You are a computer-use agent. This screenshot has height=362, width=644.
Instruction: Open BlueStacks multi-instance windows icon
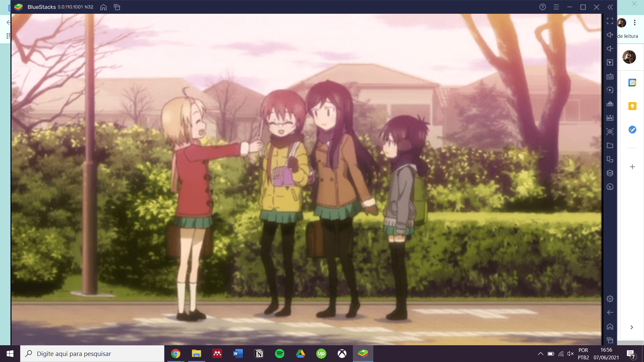pyautogui.click(x=117, y=7)
